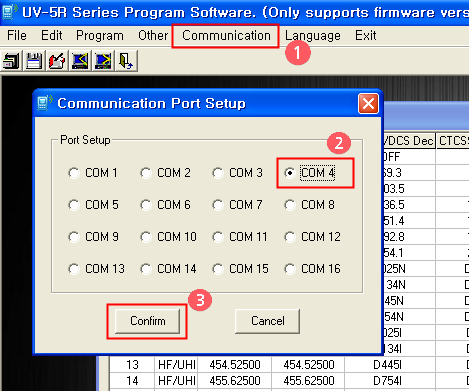Click the Read from radio toolbar icon
The width and height of the screenshot is (469, 391).
[80, 61]
